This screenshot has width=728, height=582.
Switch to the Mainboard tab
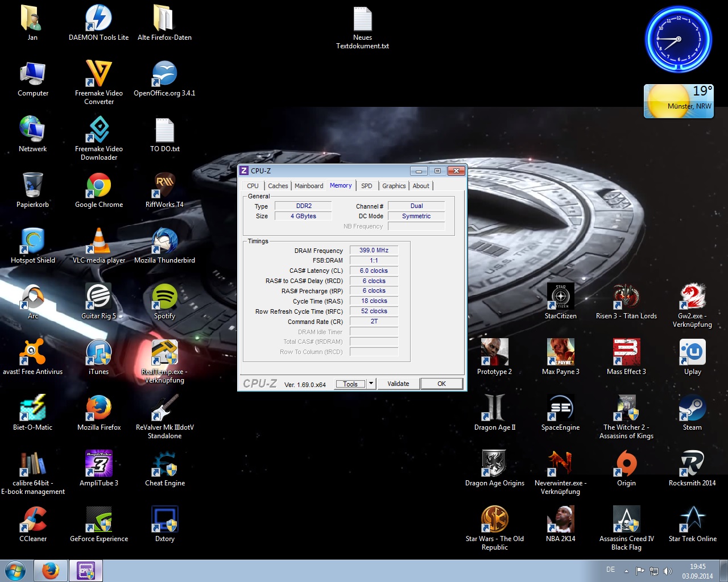[x=309, y=186]
